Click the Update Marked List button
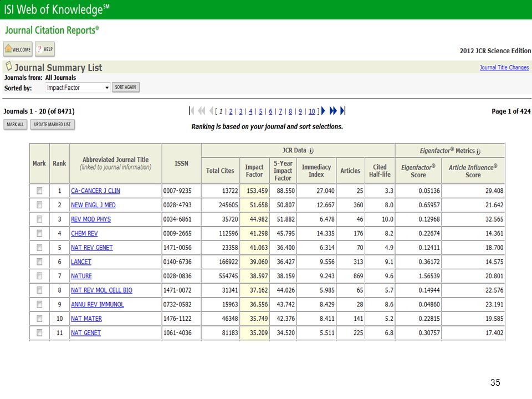This screenshot has width=532, height=399. [52, 125]
